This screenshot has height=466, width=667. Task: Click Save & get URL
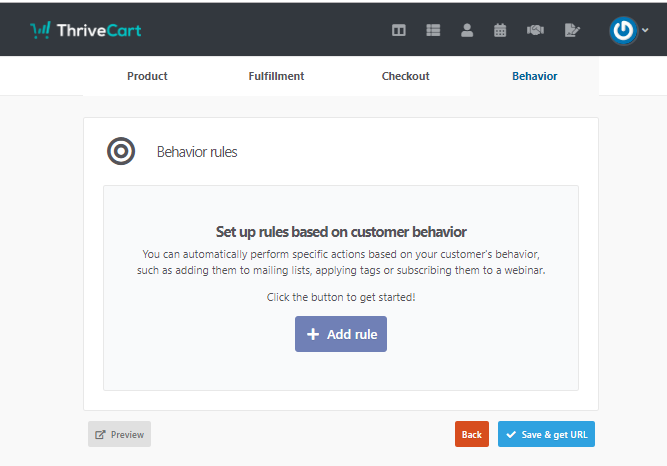tap(546, 434)
